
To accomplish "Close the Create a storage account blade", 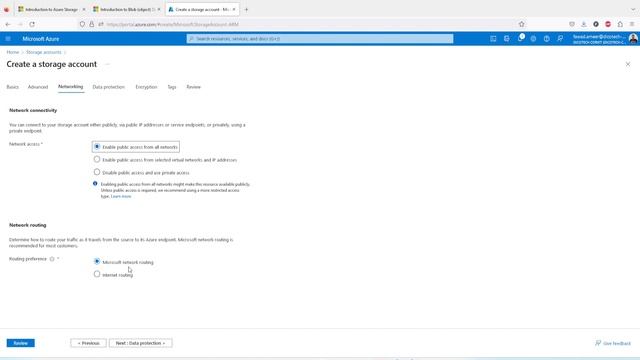I will (628, 64).
